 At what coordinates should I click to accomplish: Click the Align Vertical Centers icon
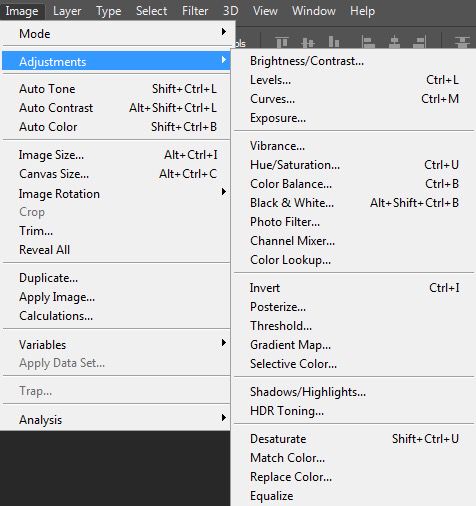(307, 42)
